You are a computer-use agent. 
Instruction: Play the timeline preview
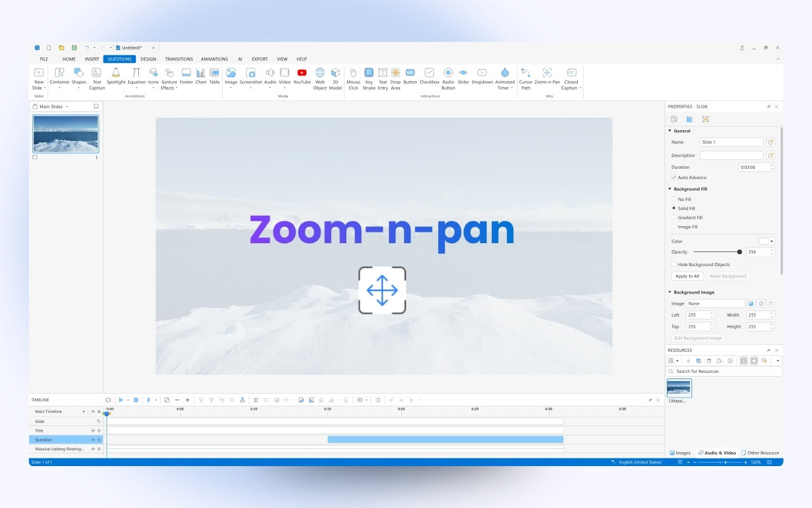coord(121,400)
